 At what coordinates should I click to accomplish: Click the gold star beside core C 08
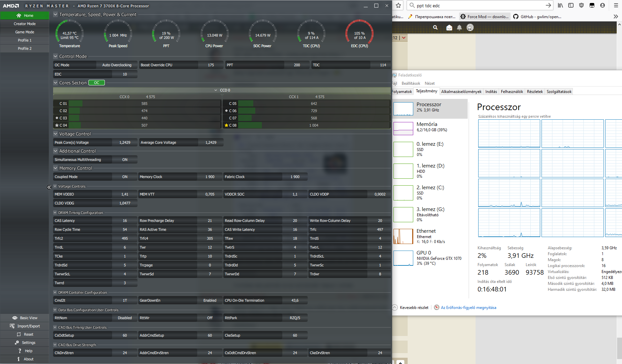coord(226,125)
